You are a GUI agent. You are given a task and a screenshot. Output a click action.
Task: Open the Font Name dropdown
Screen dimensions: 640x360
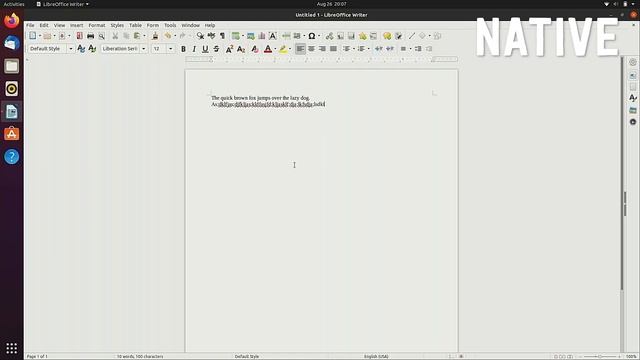pyautogui.click(x=143, y=49)
